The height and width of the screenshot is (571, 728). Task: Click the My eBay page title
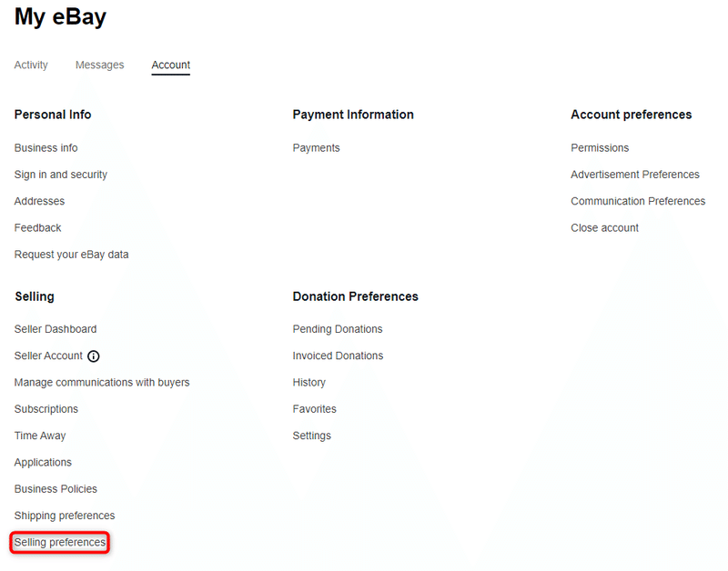coord(60,16)
